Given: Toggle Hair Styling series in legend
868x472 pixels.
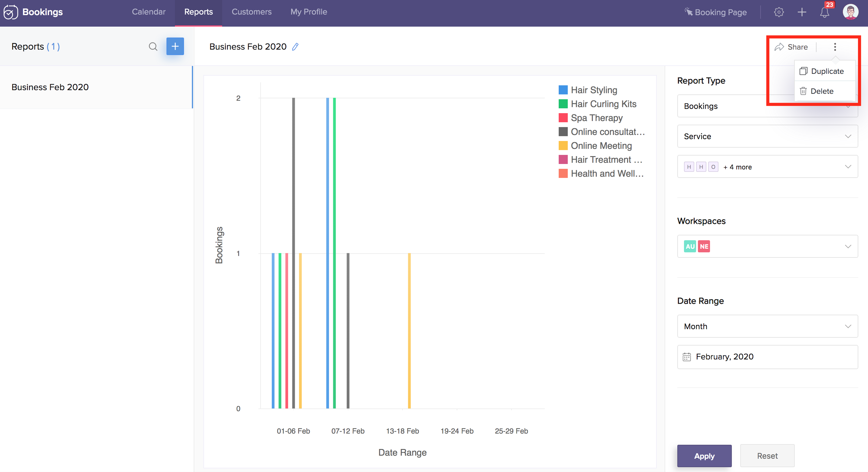Looking at the screenshot, I should pyautogui.click(x=594, y=90).
